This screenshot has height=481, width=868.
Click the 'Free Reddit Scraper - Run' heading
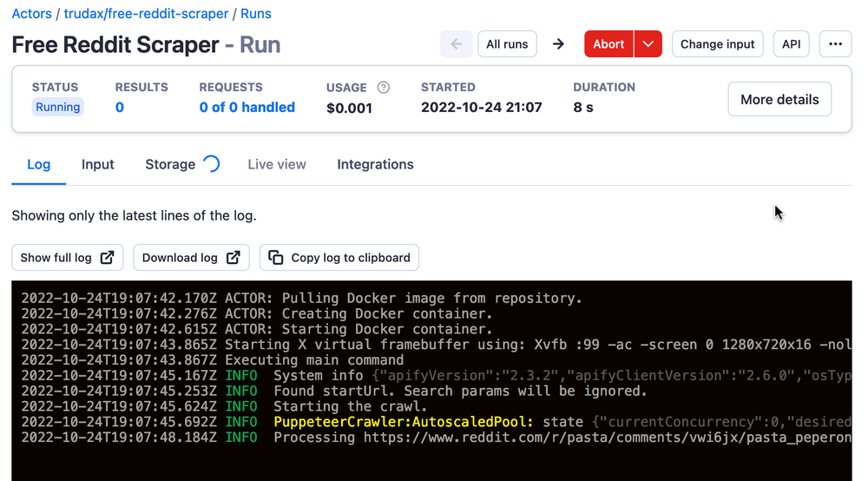click(x=146, y=44)
